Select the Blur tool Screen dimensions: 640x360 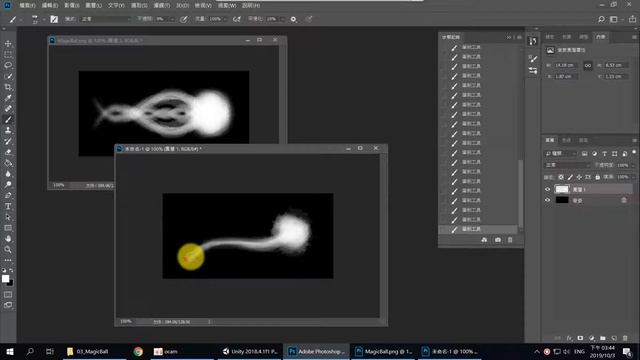8,173
